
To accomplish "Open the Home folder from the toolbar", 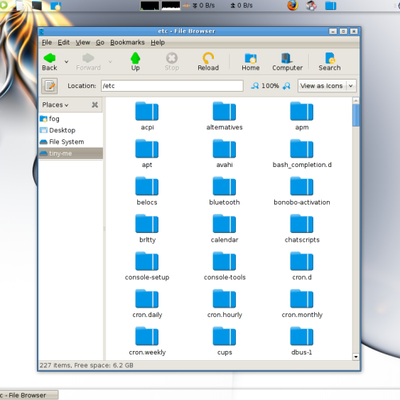I will click(x=250, y=62).
